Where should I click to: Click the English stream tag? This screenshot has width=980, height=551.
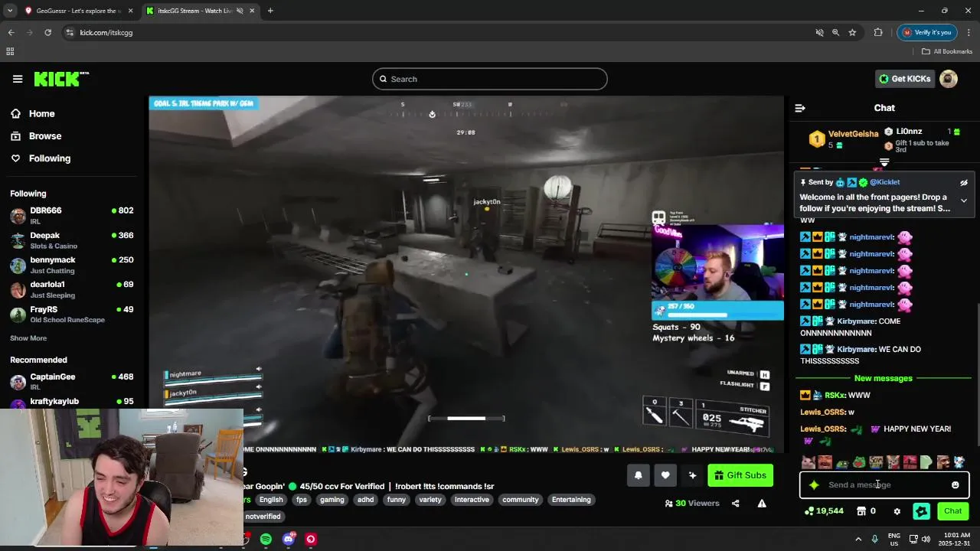(x=271, y=500)
